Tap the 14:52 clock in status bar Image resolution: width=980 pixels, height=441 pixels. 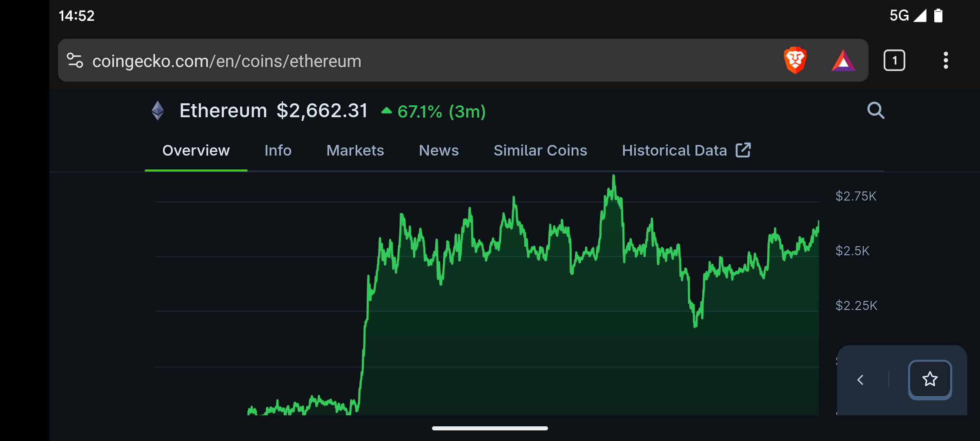76,16
